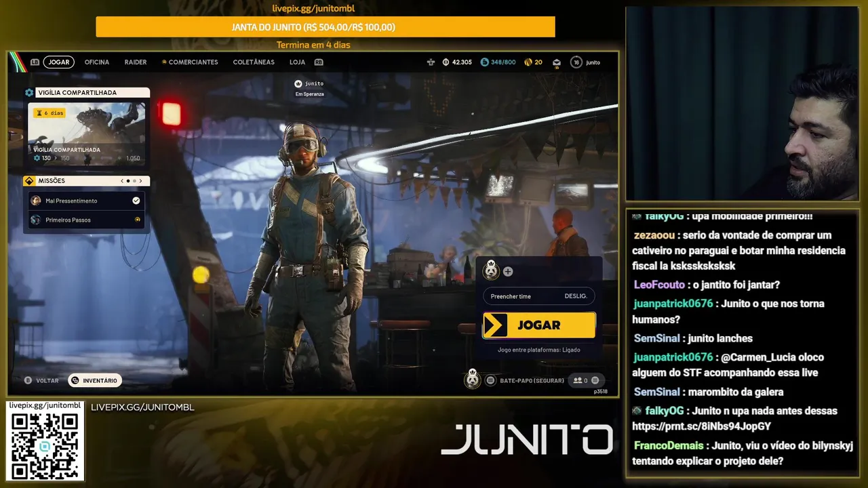Click the panda avatar beside Bate-Papo
This screenshot has height=488, width=868.
(473, 380)
